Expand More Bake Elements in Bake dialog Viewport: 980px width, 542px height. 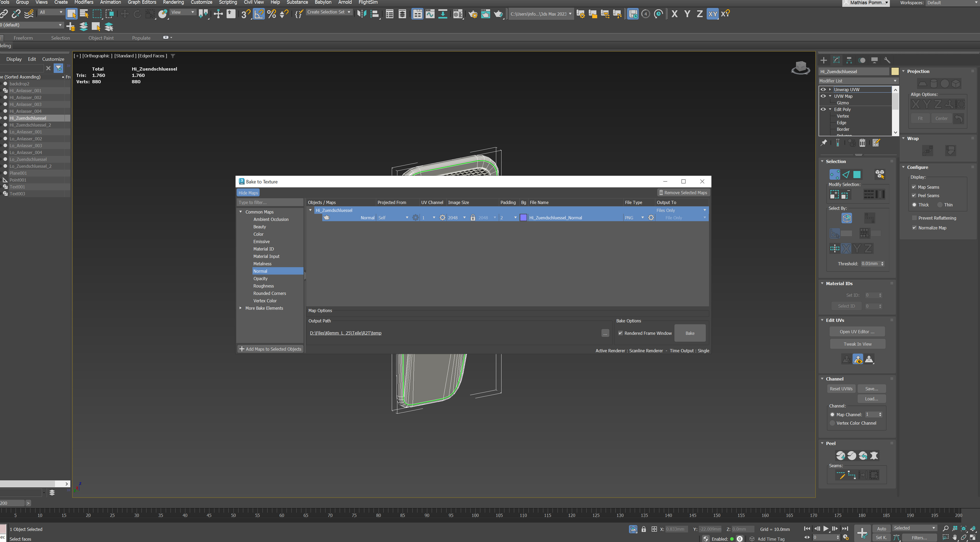(240, 308)
